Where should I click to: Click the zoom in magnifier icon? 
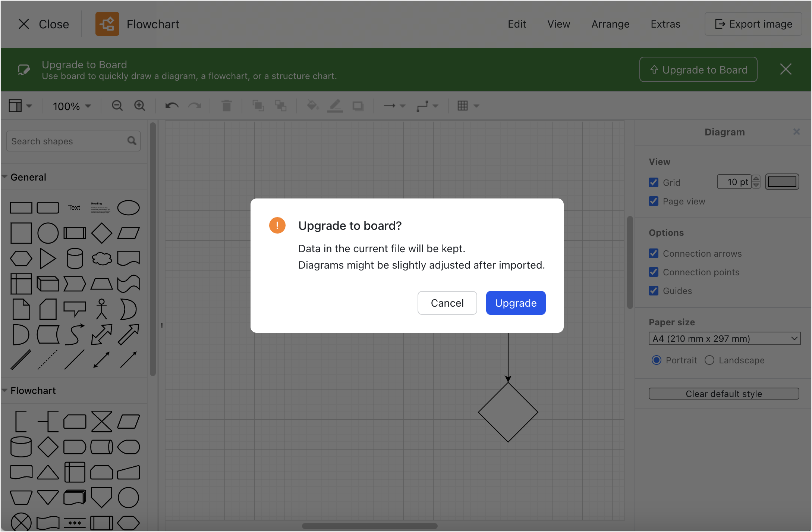coord(140,106)
